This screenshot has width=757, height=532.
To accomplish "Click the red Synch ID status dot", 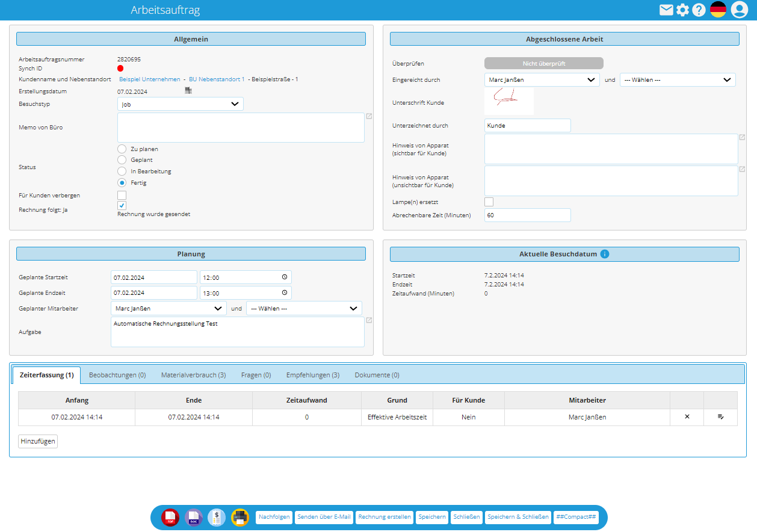I will 120,69.
